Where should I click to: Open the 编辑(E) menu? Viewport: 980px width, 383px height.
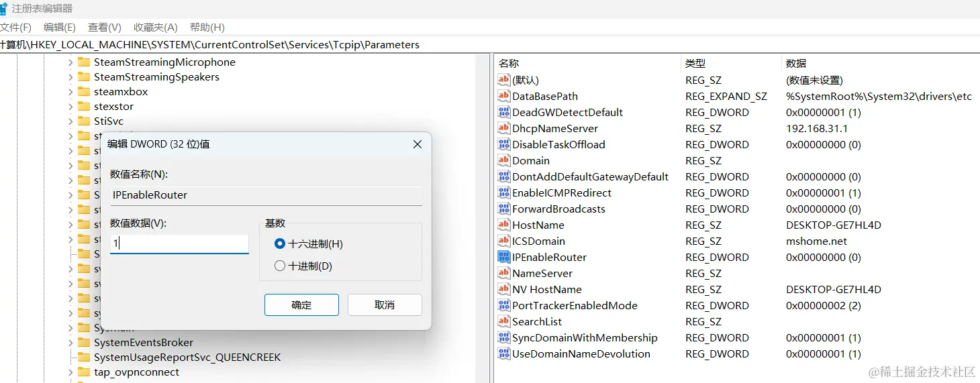[60, 27]
